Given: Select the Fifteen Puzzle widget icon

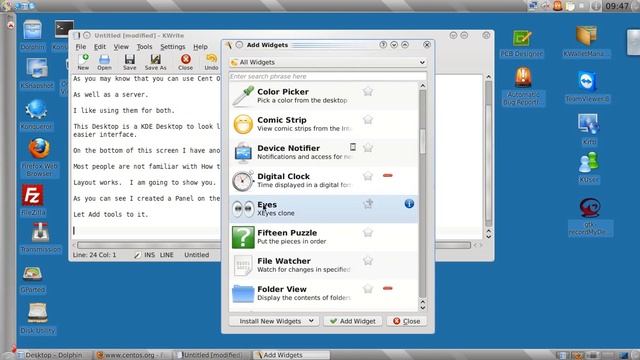Looking at the screenshot, I should [x=243, y=237].
